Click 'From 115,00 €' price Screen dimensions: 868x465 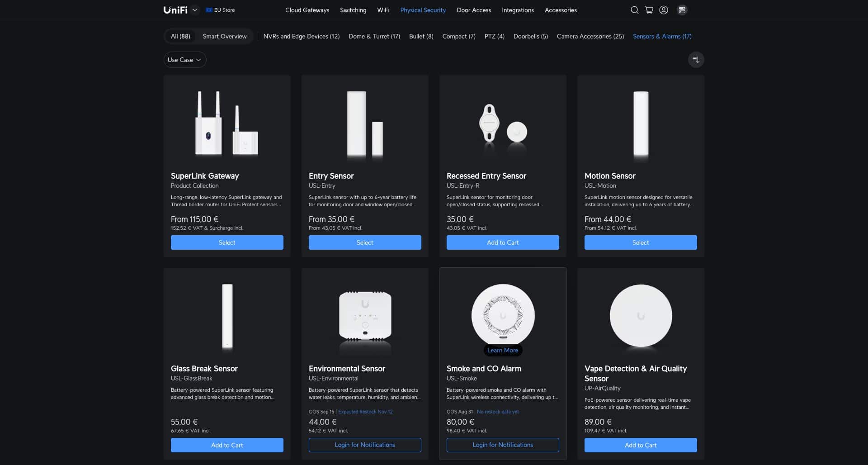point(194,219)
